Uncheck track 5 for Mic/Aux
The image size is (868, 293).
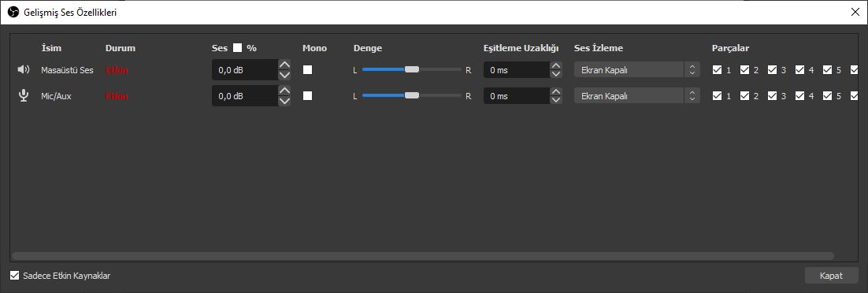828,96
